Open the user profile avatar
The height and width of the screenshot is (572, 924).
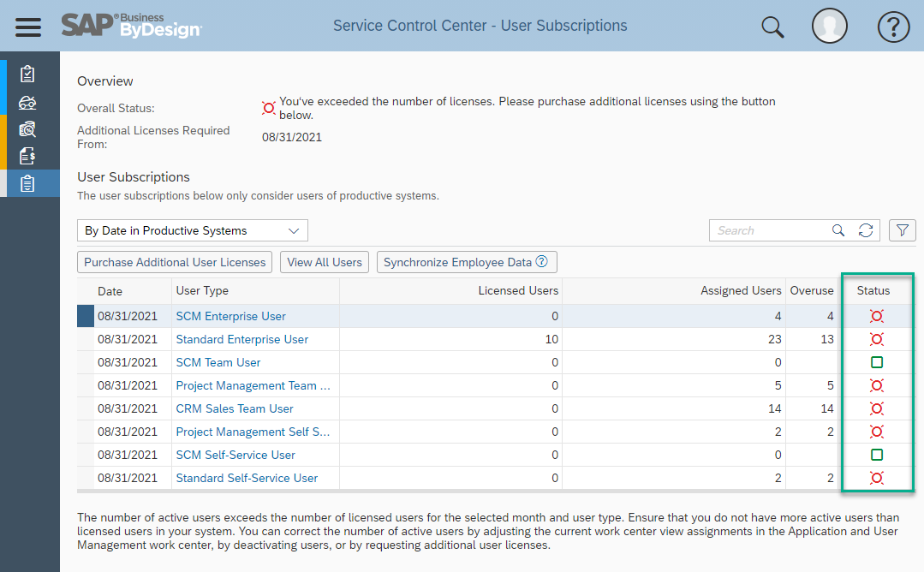(829, 26)
